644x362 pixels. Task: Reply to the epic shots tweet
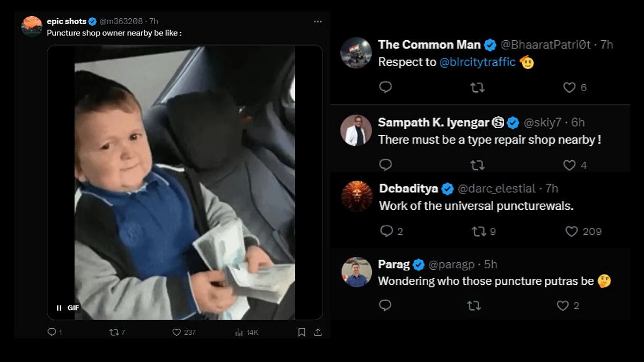tap(52, 333)
